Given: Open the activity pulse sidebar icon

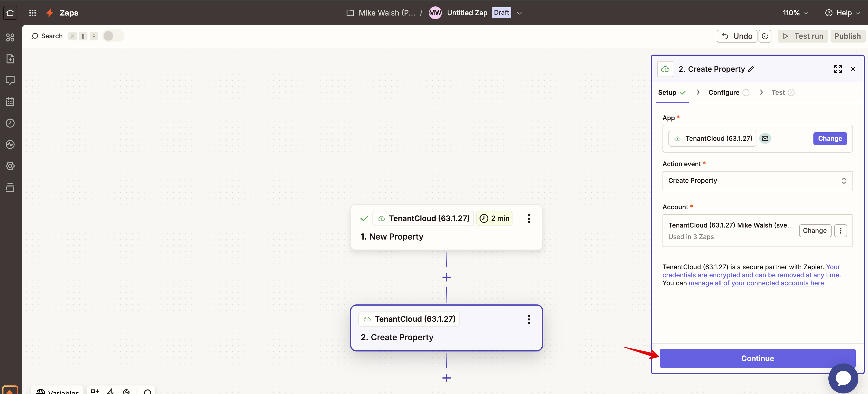Looking at the screenshot, I should pyautogui.click(x=10, y=144).
